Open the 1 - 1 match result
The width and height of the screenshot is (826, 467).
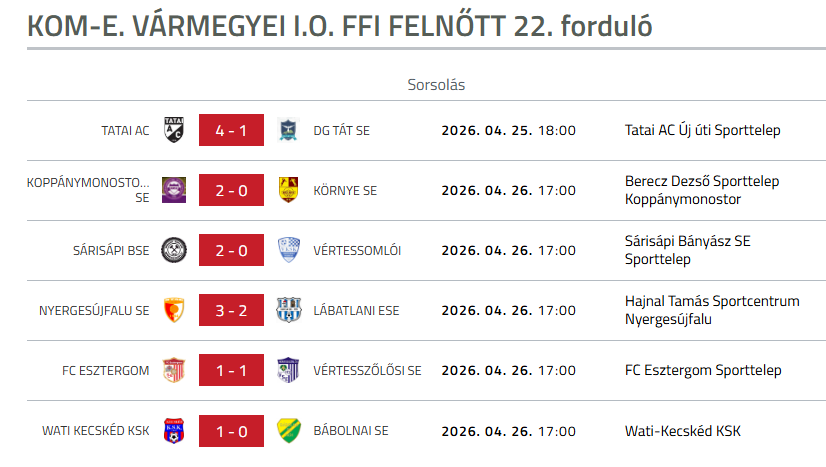[231, 370]
